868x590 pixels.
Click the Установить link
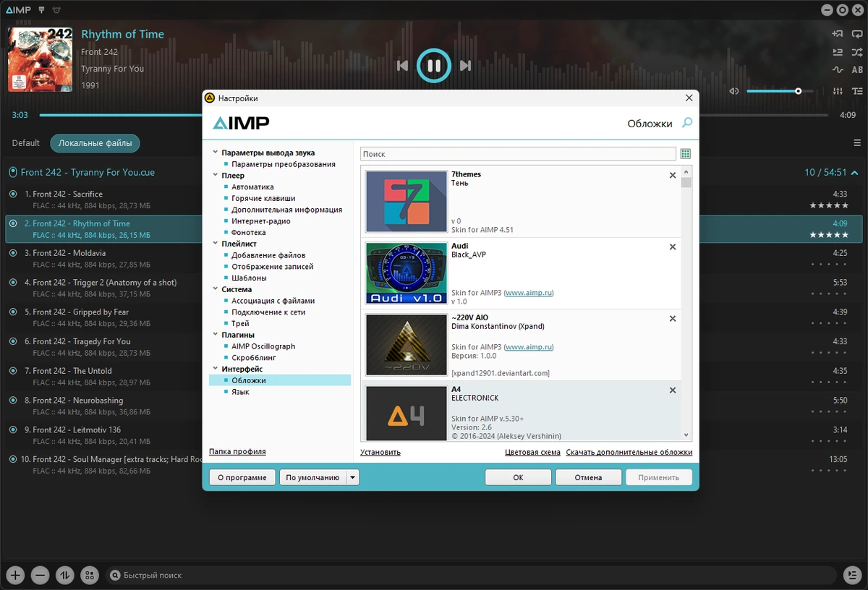point(380,453)
